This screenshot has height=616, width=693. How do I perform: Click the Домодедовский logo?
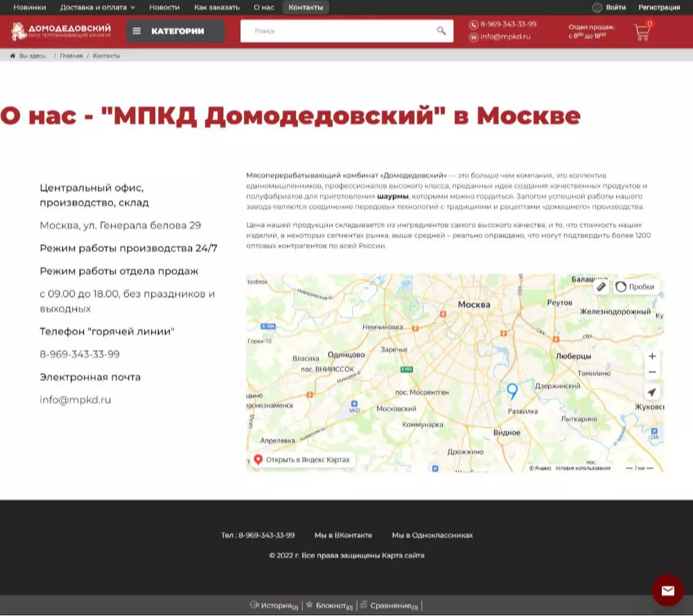pos(61,31)
